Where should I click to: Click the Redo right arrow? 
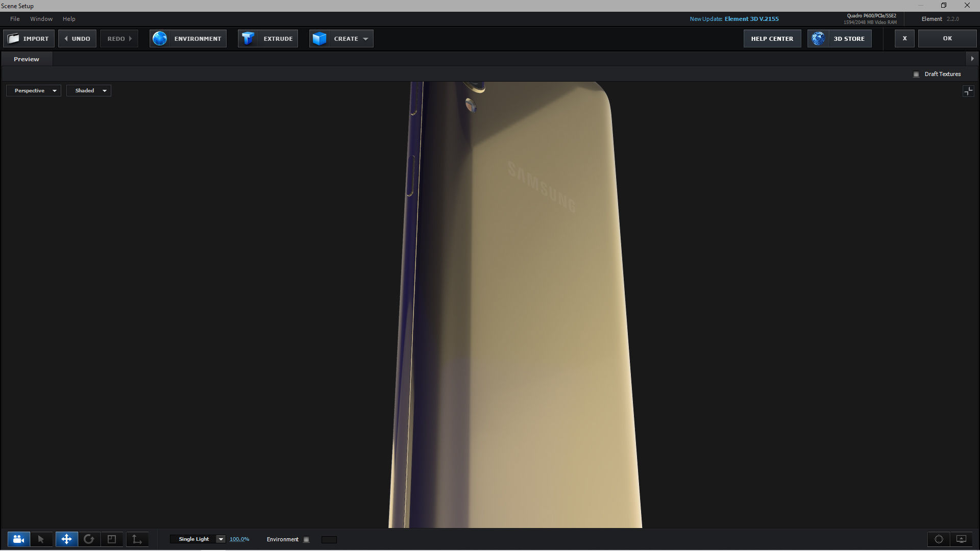tap(130, 39)
